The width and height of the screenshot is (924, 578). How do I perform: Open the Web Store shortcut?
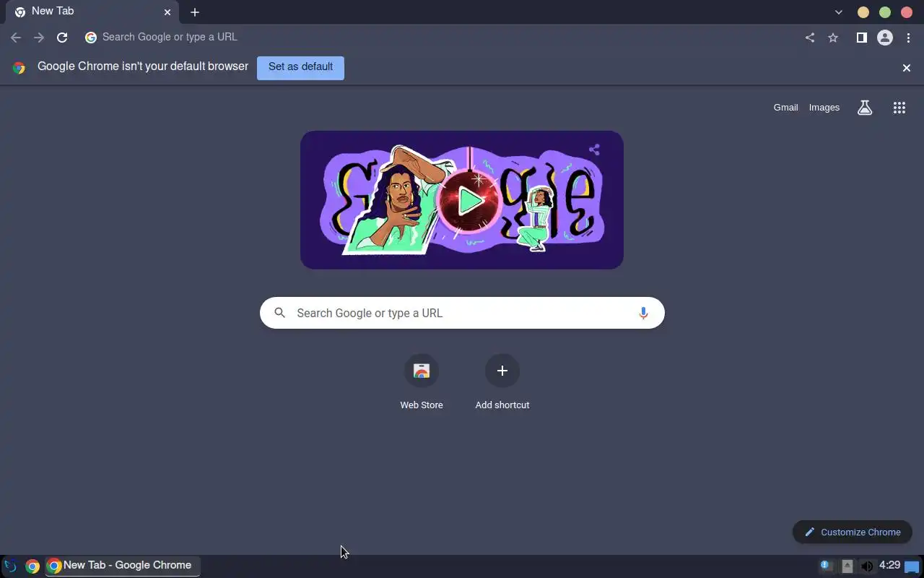click(x=422, y=383)
